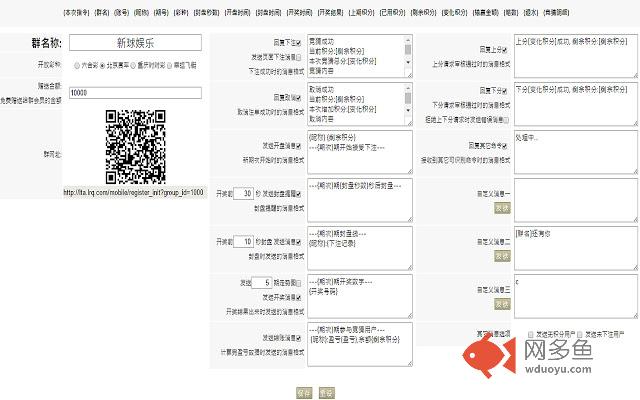Select the 重庆时时彩 lottery radio button
The image size is (640, 400).
(x=133, y=65)
